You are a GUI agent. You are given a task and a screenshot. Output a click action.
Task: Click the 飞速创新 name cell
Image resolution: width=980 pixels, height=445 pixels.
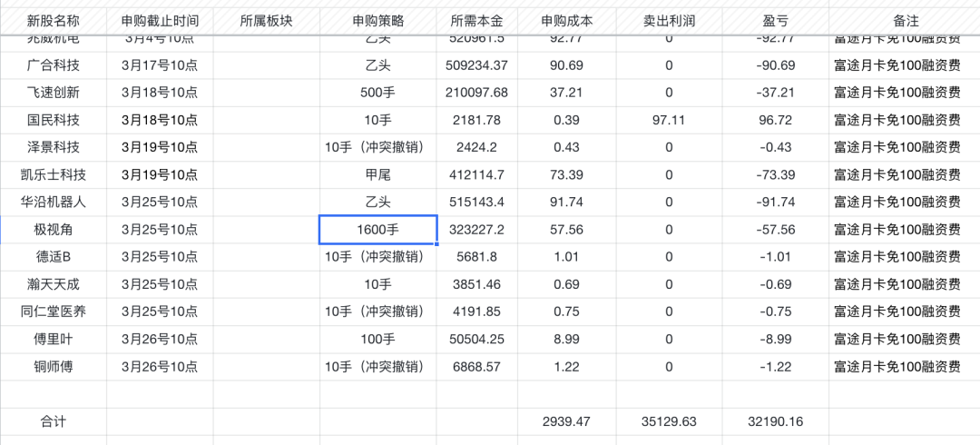pyautogui.click(x=54, y=93)
